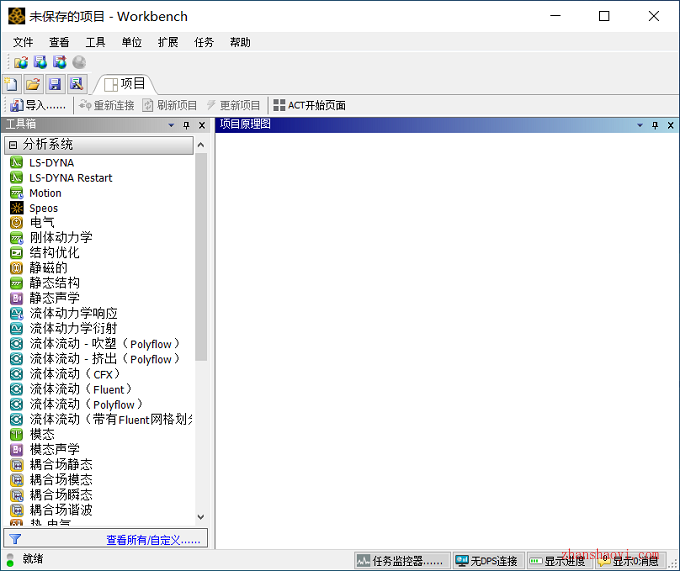Click the Save As icon

[x=76, y=84]
